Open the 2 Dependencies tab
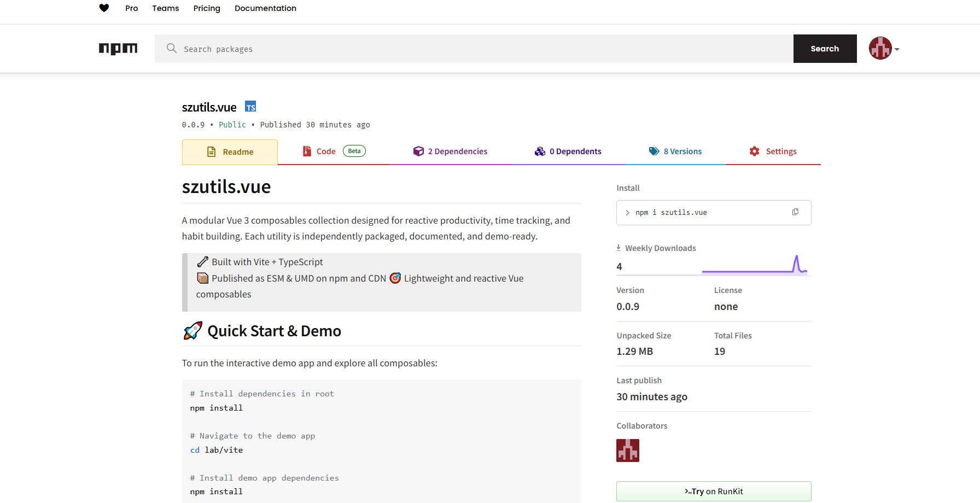980x503 pixels. (450, 151)
